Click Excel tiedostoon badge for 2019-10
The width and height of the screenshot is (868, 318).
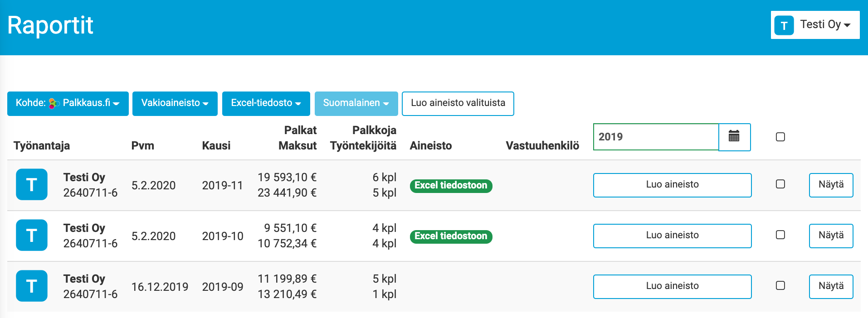(x=451, y=236)
